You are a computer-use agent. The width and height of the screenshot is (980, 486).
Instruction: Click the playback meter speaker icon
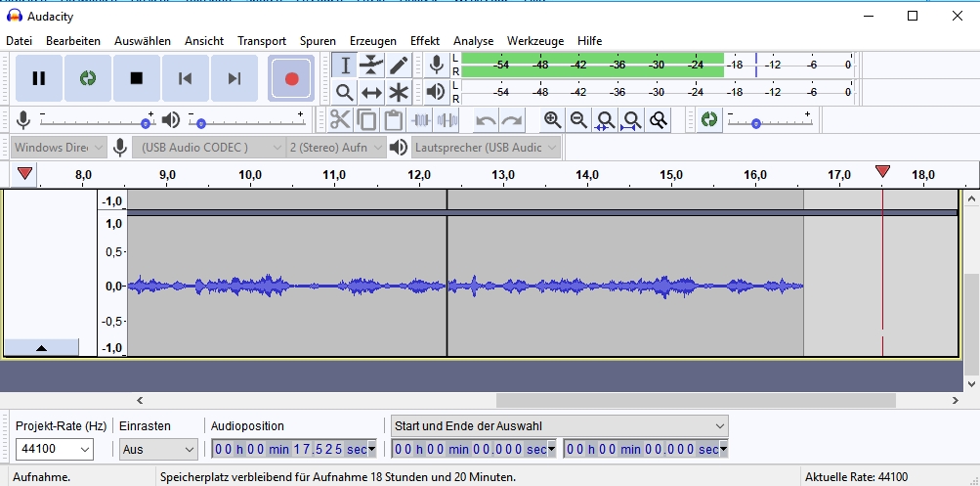pos(436,92)
